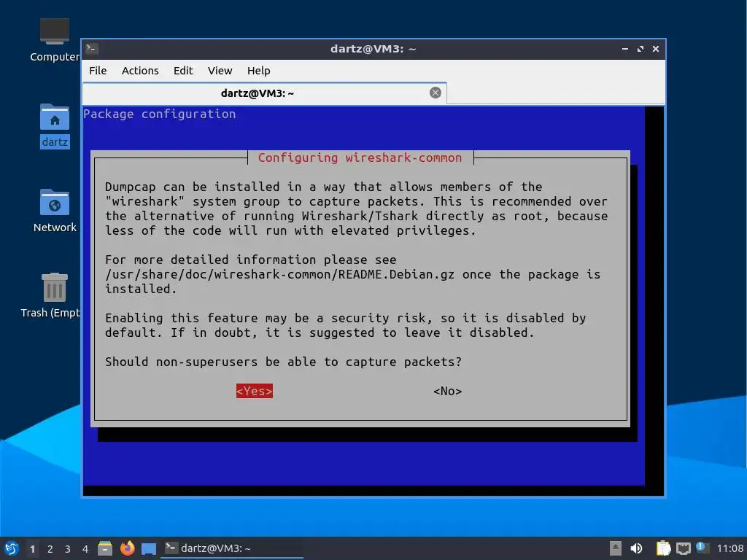
Task: Open the LXQt application menu
Action: 12,548
